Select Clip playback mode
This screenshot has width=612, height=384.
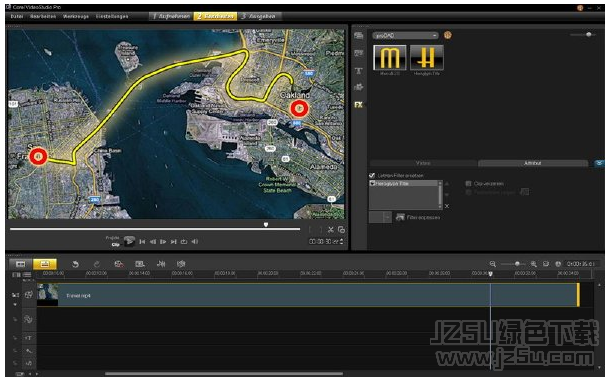[x=116, y=245]
